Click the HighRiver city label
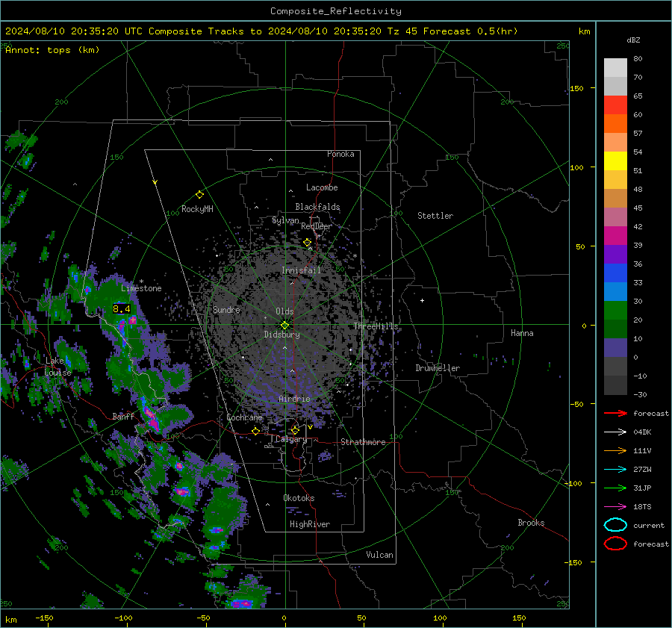Image resolution: width=672 pixels, height=628 pixels. click(x=310, y=524)
